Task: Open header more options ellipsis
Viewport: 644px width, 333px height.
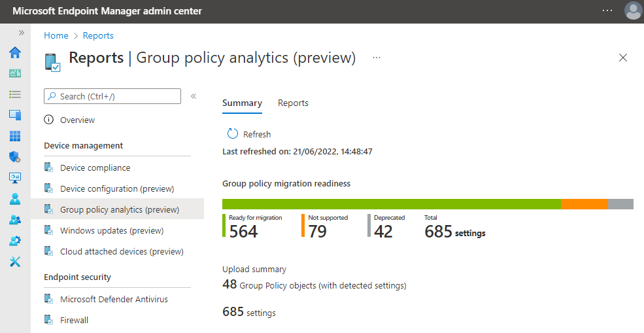Action: point(607,10)
